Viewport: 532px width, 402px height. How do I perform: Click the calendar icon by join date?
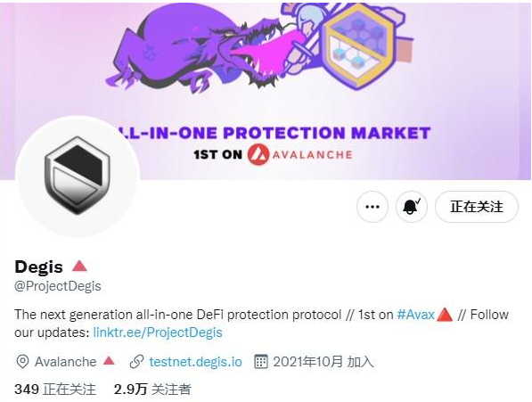tap(261, 362)
